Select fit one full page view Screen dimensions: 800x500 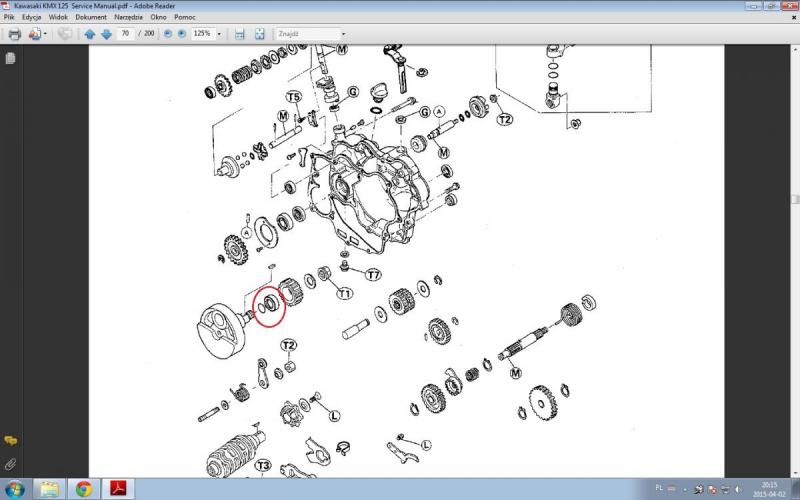click(x=259, y=34)
